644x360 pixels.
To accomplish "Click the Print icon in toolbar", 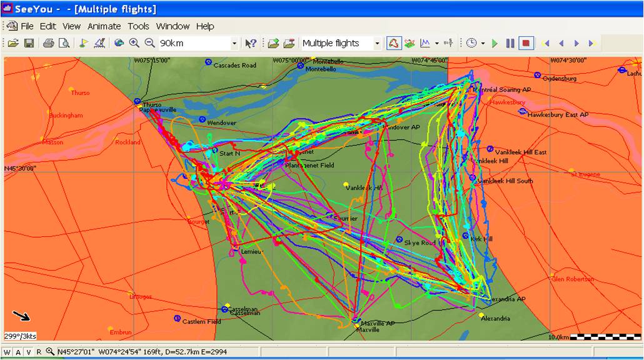I will pos(48,43).
